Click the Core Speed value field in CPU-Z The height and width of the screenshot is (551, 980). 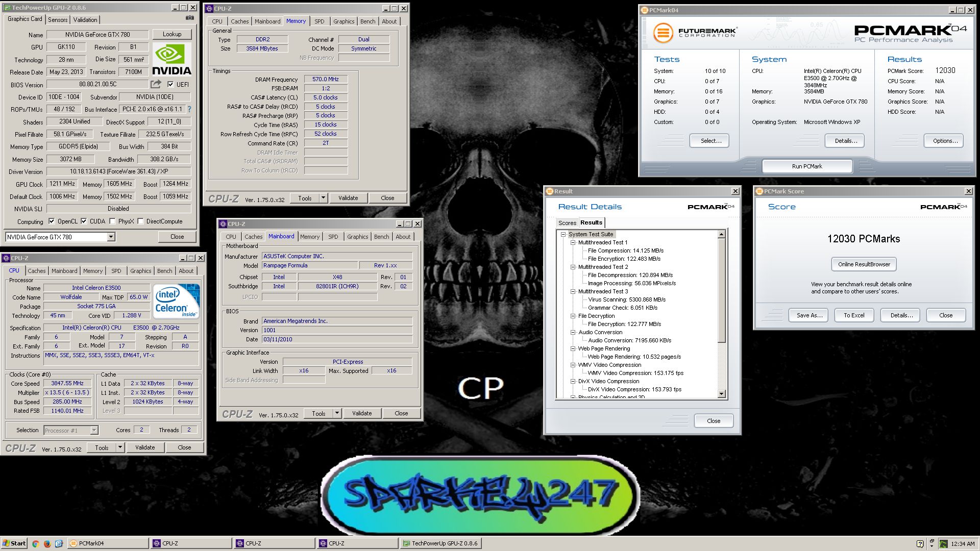pos(67,383)
